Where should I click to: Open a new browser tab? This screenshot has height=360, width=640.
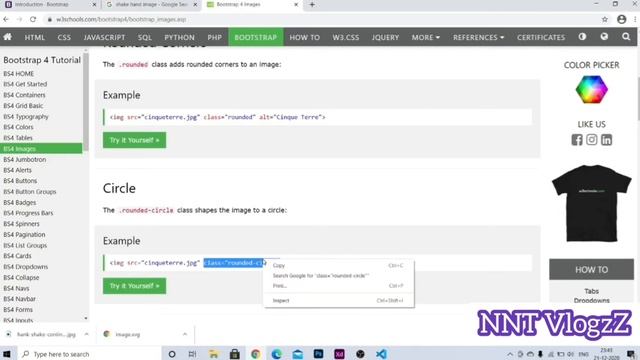(x=312, y=4)
